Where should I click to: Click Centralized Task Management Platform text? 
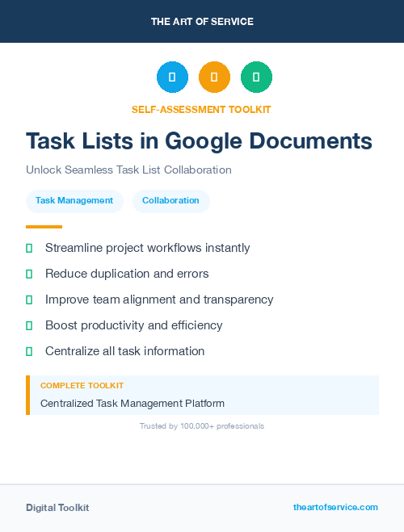133,404
